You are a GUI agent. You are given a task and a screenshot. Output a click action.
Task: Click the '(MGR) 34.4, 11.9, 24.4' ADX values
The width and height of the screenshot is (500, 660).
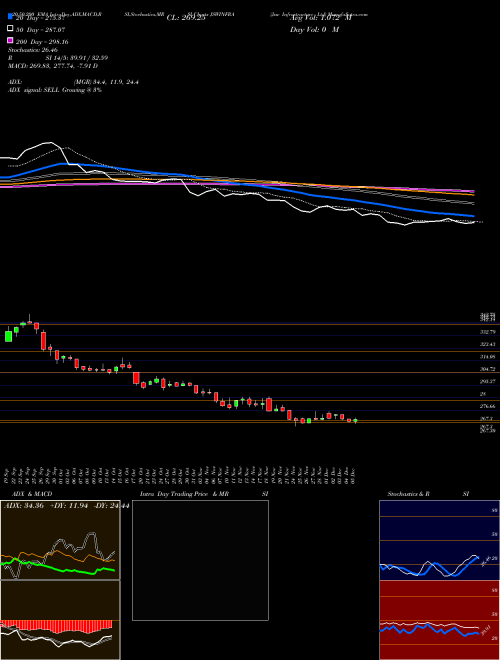106,82
